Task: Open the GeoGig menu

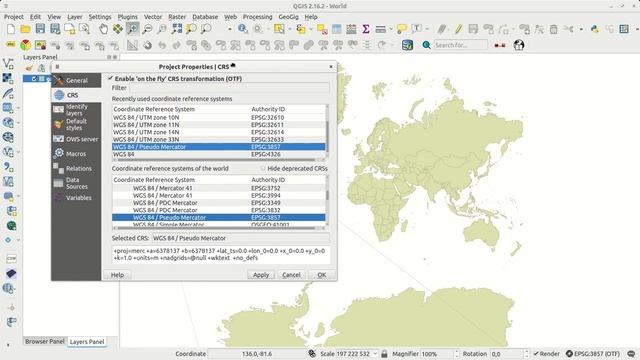Action: (288, 17)
